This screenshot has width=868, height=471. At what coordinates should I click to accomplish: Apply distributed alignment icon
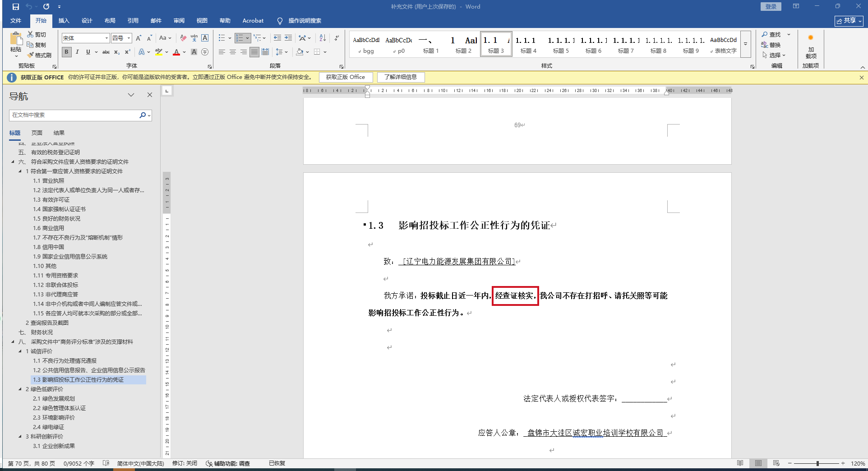(x=265, y=52)
